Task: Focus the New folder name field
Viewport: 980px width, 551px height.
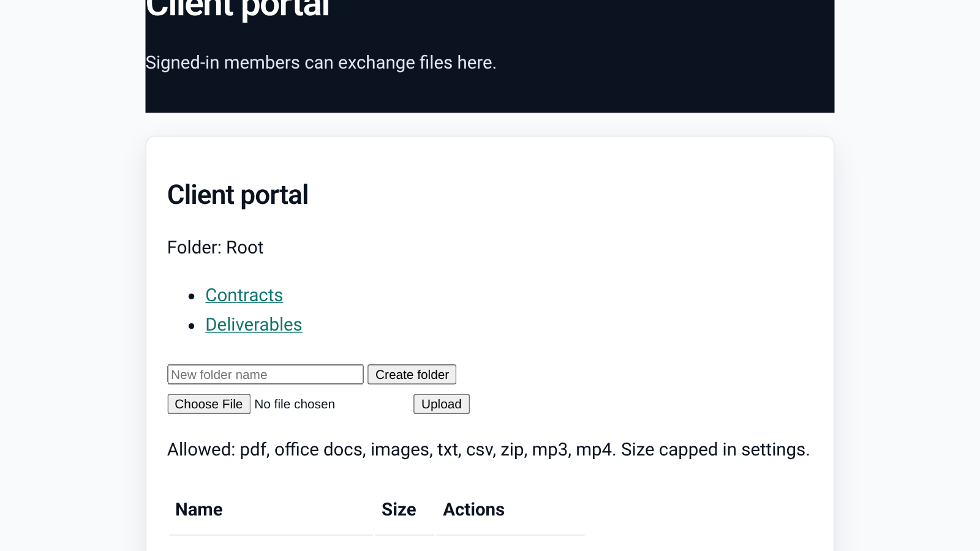Action: [265, 375]
